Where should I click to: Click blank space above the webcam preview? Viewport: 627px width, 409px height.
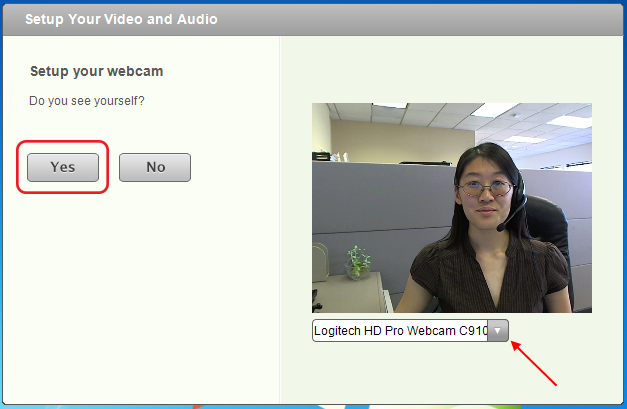coord(450,70)
